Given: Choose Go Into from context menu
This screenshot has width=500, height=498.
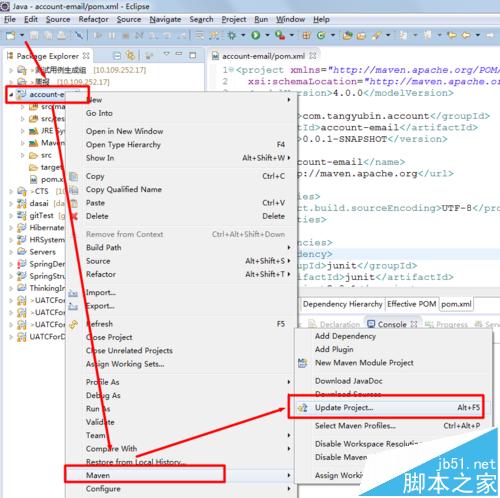Looking at the screenshot, I should [x=99, y=113].
